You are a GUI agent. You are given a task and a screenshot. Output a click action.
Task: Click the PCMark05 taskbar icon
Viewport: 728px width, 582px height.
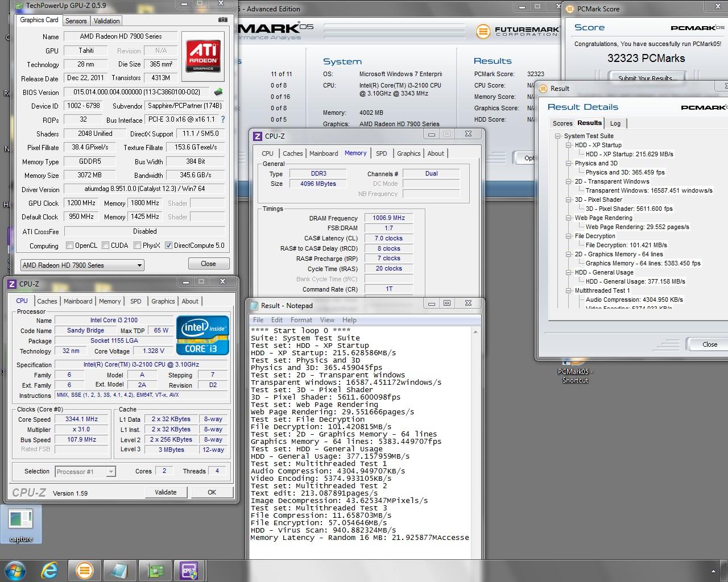85,570
